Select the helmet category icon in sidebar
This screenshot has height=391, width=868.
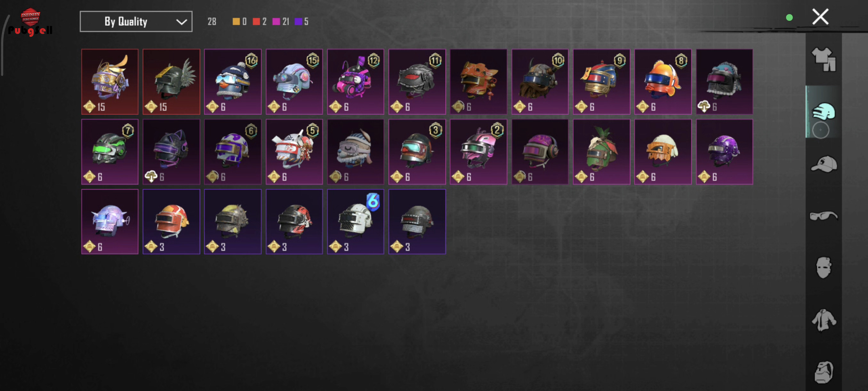pos(824,112)
